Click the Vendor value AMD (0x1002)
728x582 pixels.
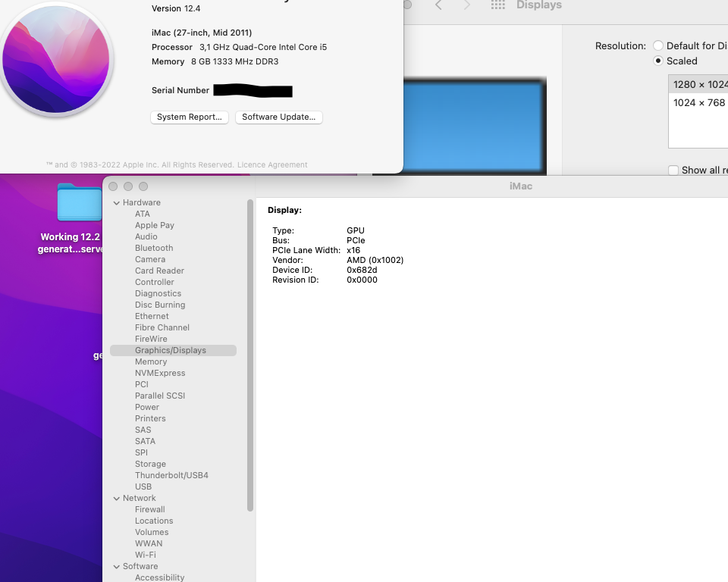(375, 261)
